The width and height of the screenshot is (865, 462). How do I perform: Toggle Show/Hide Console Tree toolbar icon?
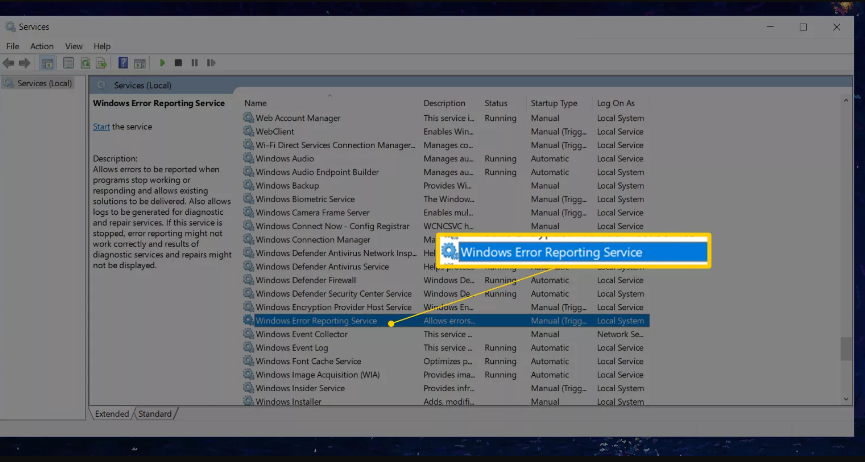click(x=47, y=63)
